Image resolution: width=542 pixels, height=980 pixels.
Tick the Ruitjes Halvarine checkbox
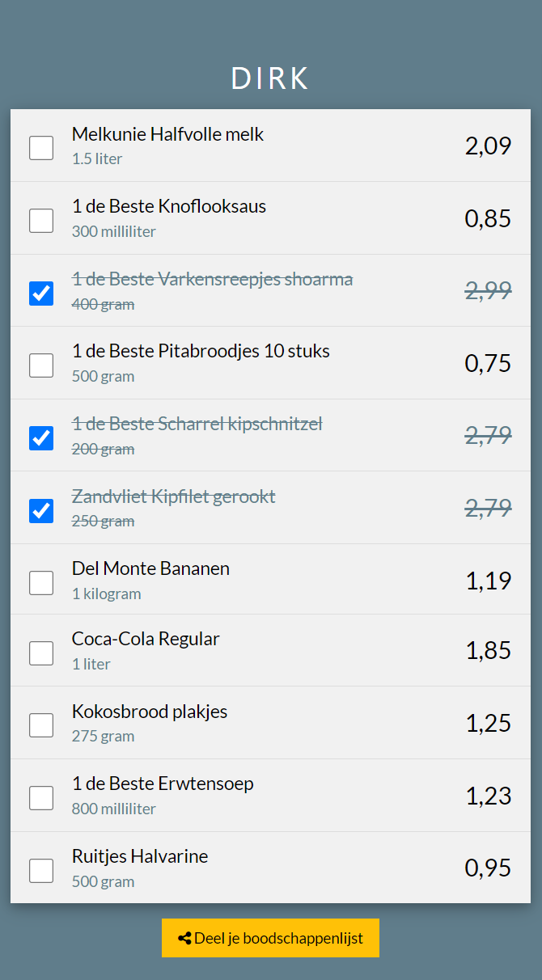click(41, 870)
